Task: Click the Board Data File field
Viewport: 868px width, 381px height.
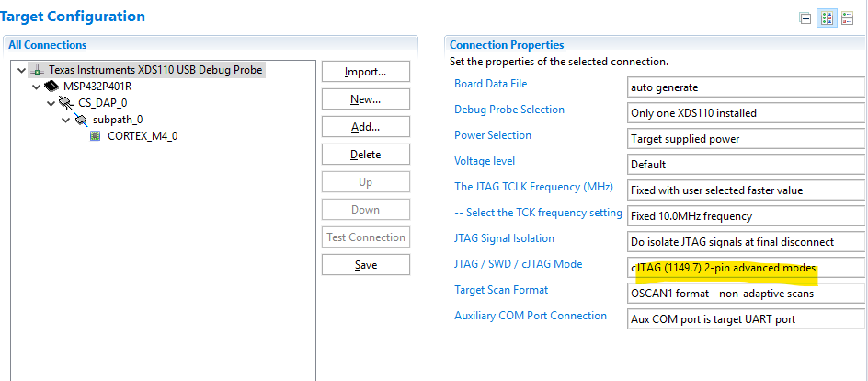Action: pos(745,87)
